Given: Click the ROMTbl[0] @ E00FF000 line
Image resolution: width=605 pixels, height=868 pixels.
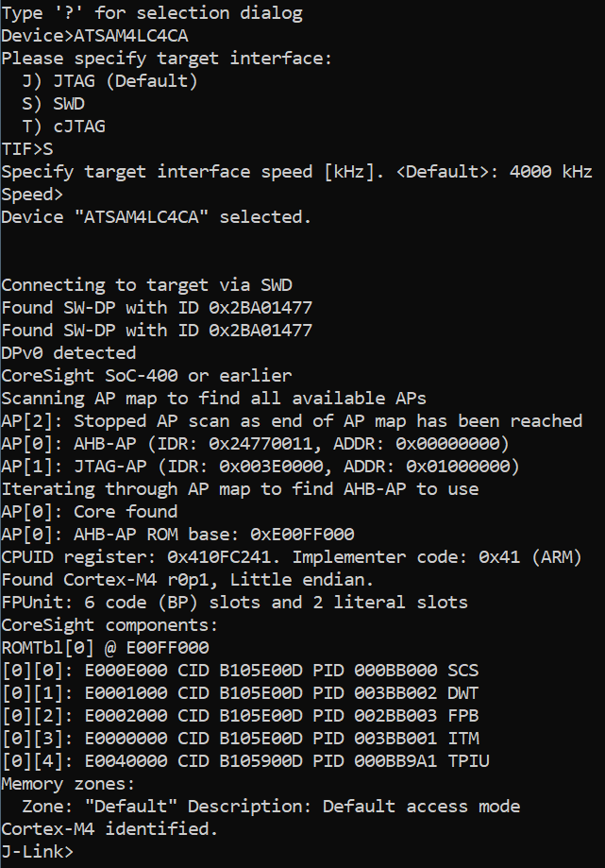Looking at the screenshot, I should coord(105,648).
